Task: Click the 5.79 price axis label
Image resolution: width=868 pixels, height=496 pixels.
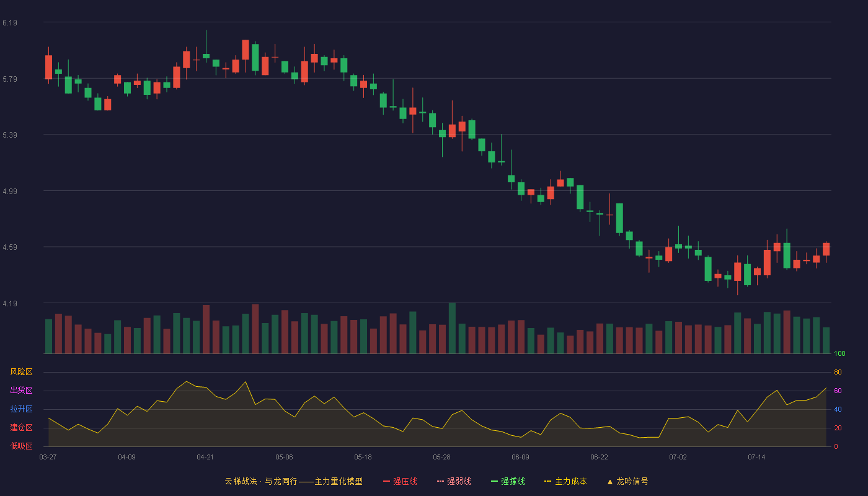Action: [x=9, y=79]
